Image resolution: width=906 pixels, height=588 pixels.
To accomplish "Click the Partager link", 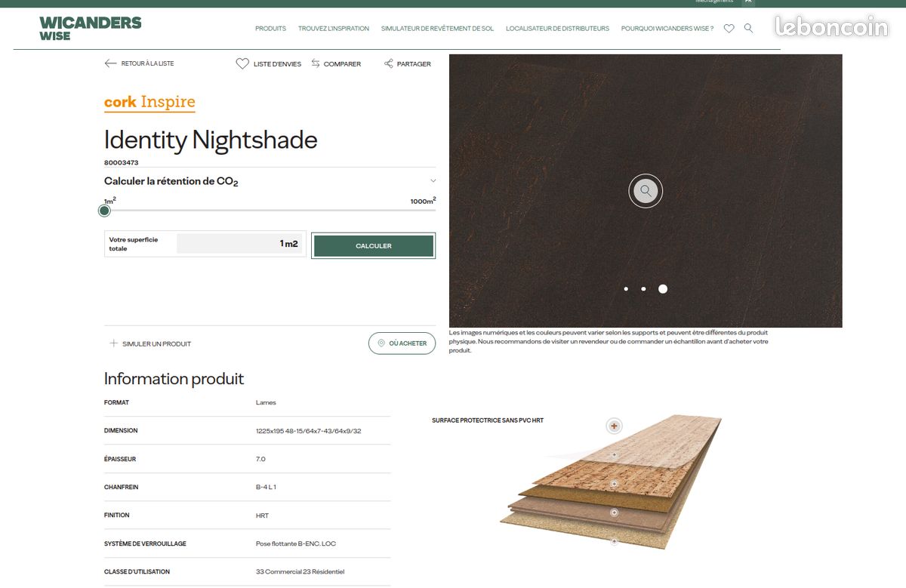I will tap(414, 64).
